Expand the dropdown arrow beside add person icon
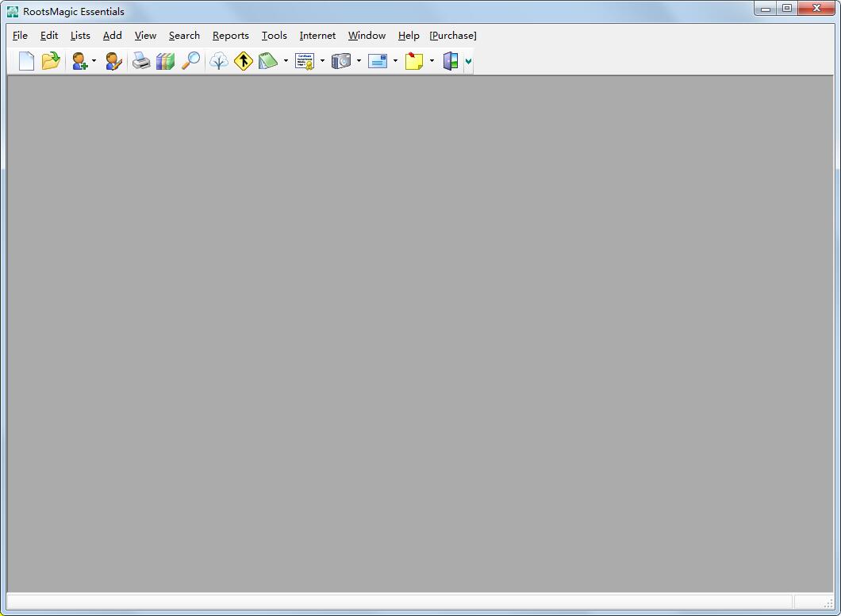Image resolution: width=841 pixels, height=616 pixels. [x=94, y=61]
